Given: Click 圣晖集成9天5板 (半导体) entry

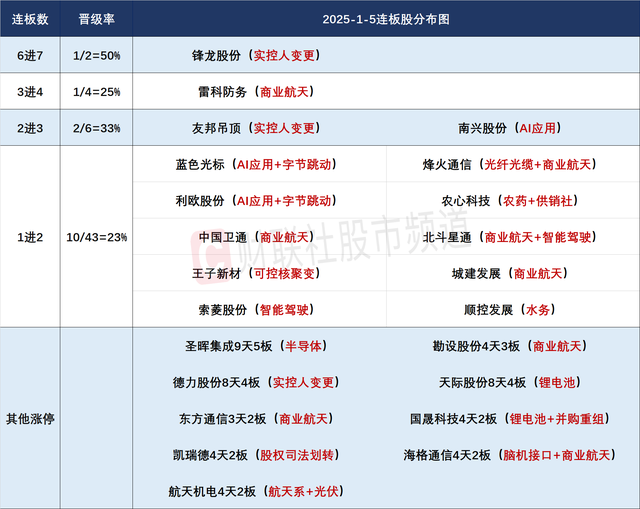Looking at the screenshot, I should point(256,346).
